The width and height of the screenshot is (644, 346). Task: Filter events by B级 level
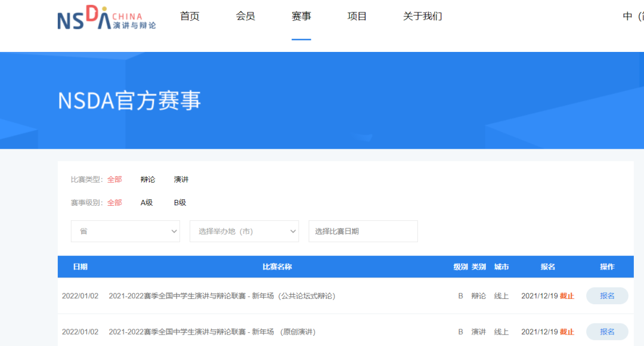point(180,203)
